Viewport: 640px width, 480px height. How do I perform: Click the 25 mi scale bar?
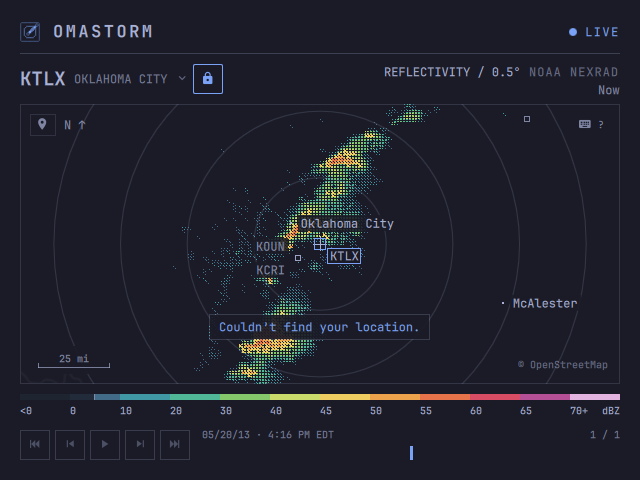click(74, 361)
